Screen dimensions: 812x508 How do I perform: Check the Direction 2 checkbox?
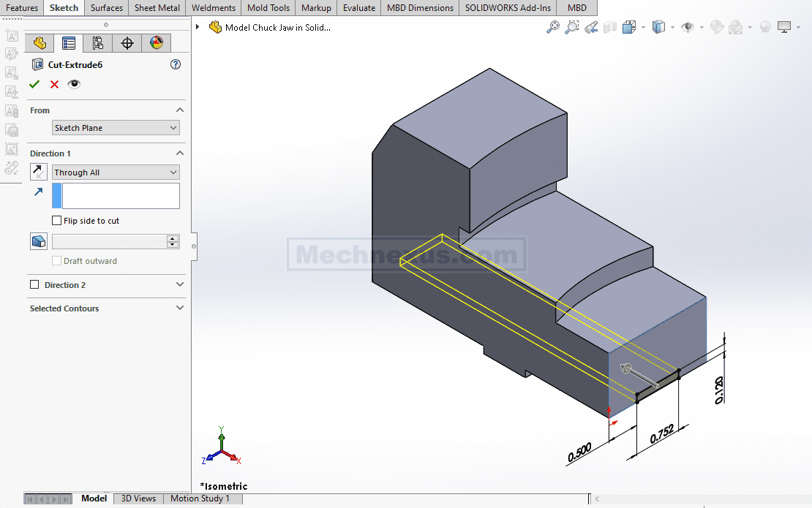pos(34,285)
